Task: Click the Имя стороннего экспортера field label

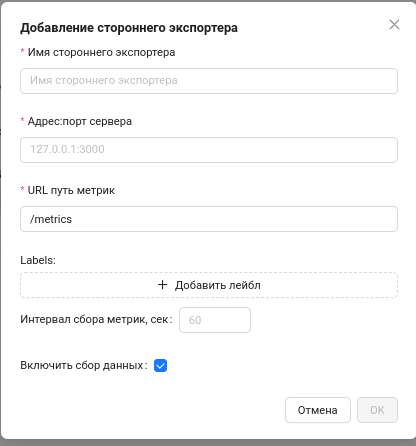Action: point(101,52)
